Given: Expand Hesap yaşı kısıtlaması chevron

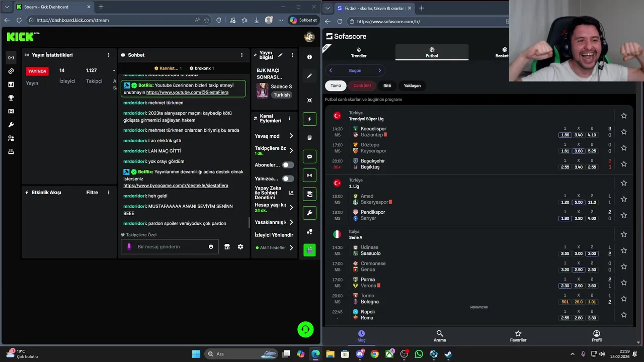Looking at the screenshot, I should pos(291,207).
